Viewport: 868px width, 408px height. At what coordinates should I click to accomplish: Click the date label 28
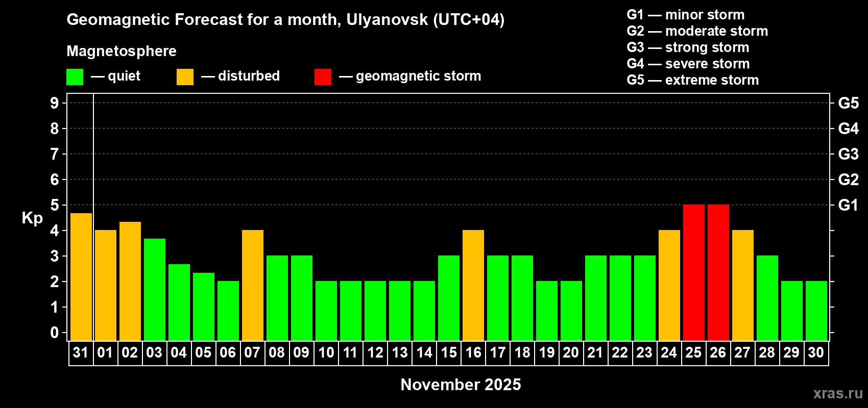tap(767, 353)
